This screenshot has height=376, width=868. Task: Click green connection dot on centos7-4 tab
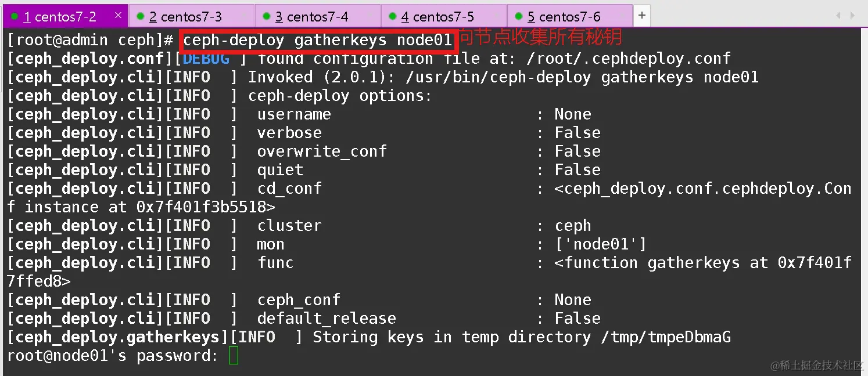[x=266, y=16]
